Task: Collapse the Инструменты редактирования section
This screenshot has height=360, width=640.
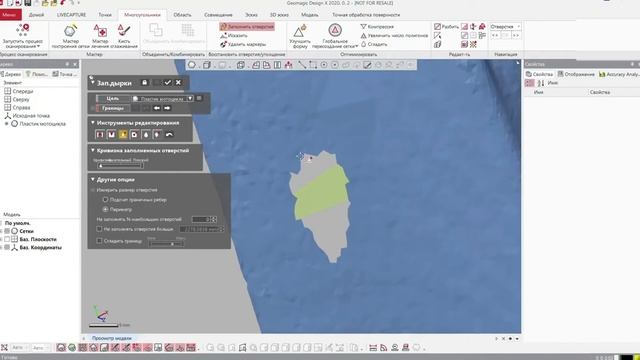Action: point(93,122)
